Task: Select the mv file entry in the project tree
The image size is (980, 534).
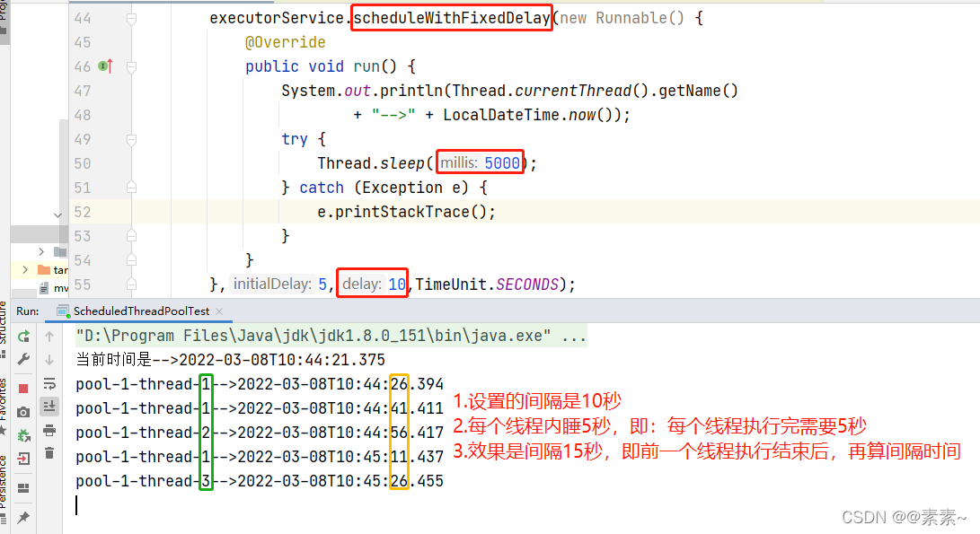Action: click(x=59, y=288)
